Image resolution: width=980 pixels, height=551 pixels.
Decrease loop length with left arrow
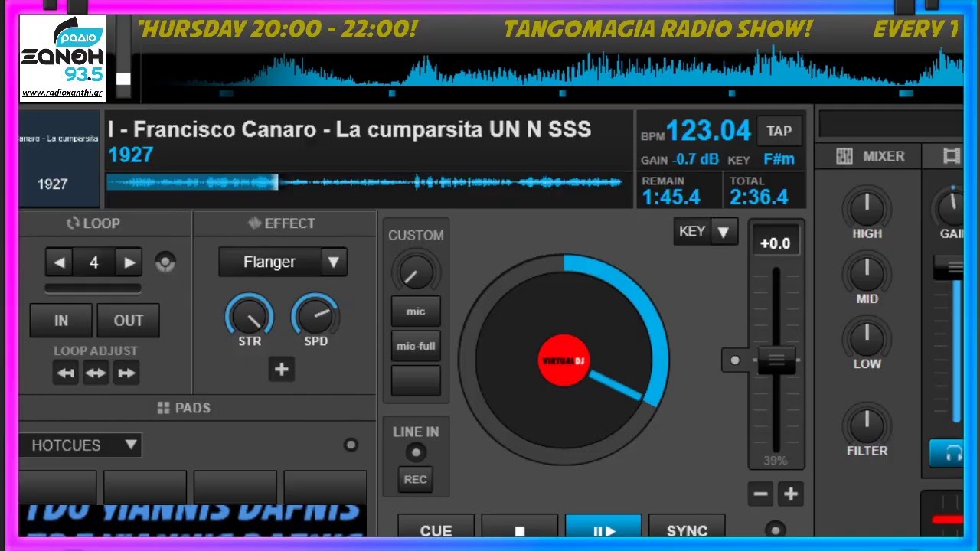pos(59,262)
